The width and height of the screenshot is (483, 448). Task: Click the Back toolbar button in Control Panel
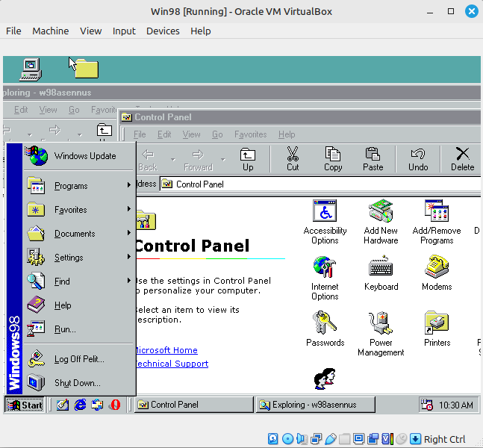[x=148, y=159]
